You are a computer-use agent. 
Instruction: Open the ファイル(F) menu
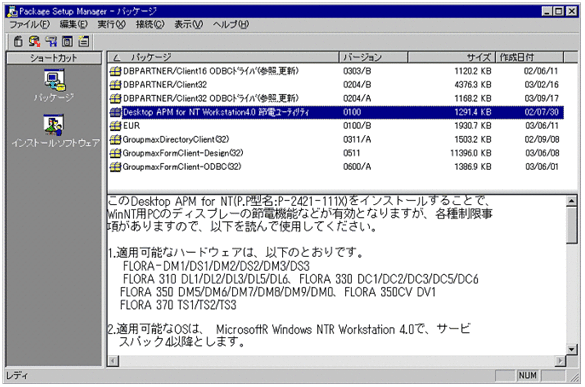pos(29,25)
